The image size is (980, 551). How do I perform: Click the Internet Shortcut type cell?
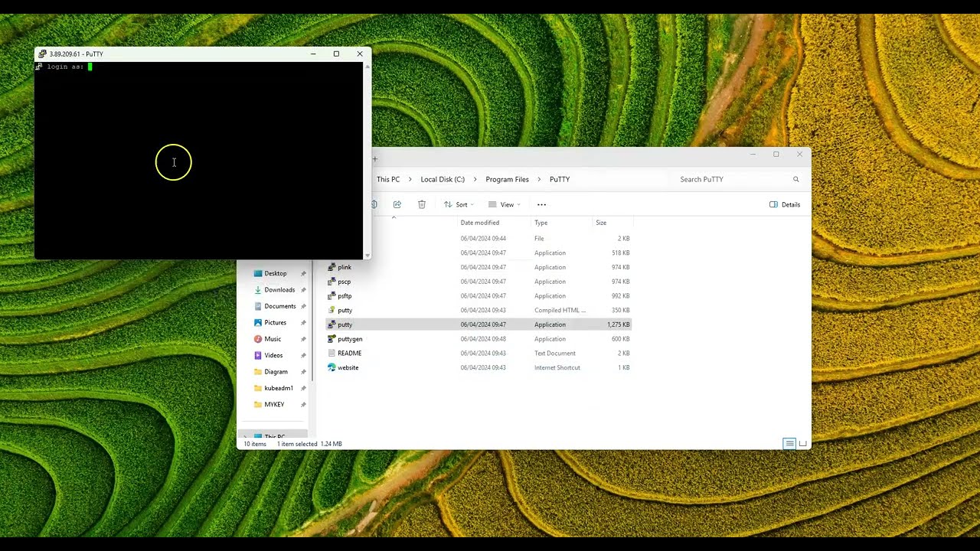(x=557, y=367)
